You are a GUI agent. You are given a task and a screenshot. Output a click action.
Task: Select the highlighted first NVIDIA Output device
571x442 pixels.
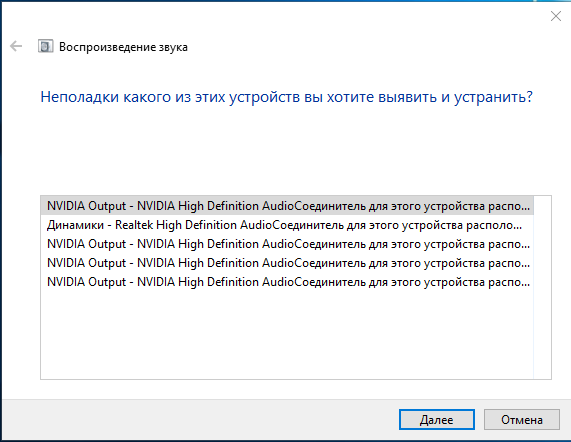[287, 206]
